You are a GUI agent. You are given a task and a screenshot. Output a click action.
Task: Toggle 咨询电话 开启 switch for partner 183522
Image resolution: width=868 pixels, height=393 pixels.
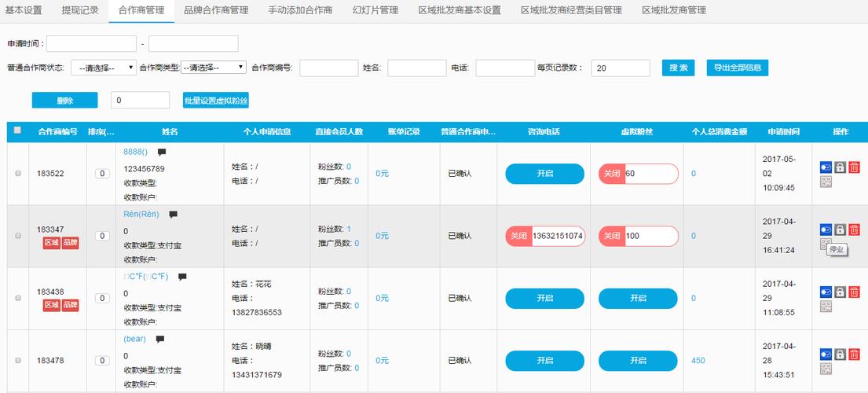coord(544,174)
